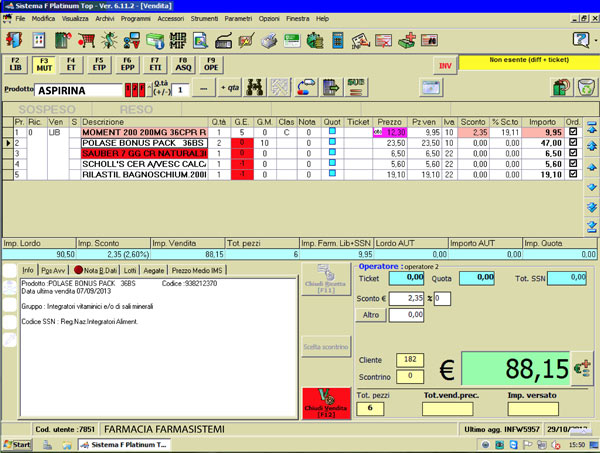Open the MIP MIF toolbar icon
This screenshot has height=453, width=600.
pyautogui.click(x=178, y=40)
